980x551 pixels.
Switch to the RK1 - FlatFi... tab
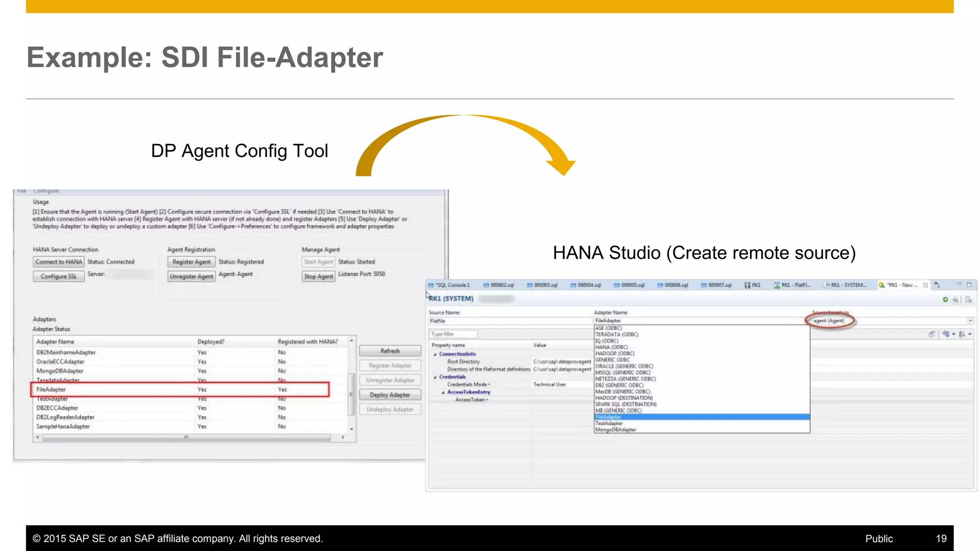tap(792, 285)
